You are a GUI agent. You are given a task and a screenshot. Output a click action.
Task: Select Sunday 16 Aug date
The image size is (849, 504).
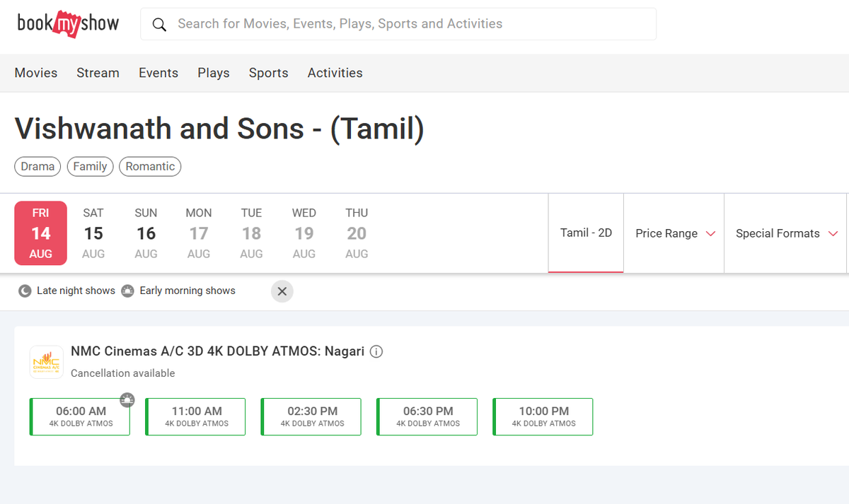(146, 233)
